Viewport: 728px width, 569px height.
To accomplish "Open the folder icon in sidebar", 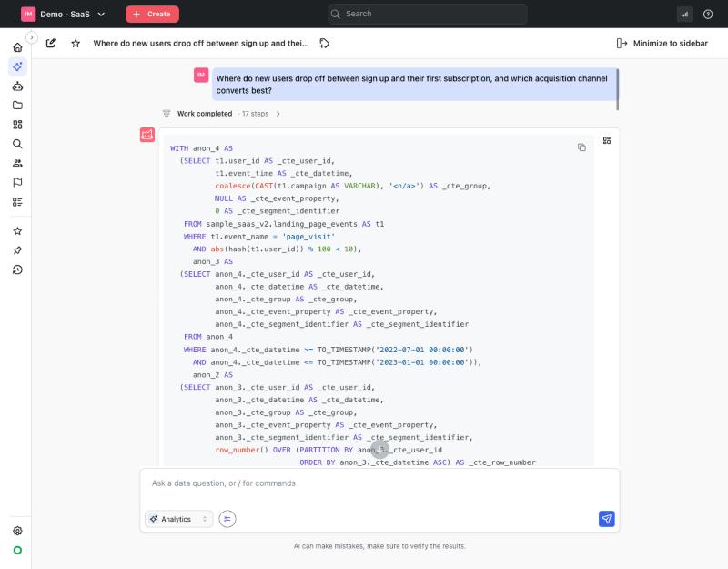I will click(17, 106).
